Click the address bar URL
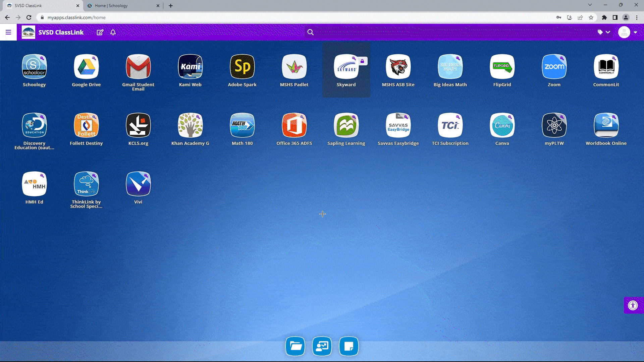The height and width of the screenshot is (362, 644). (76, 17)
